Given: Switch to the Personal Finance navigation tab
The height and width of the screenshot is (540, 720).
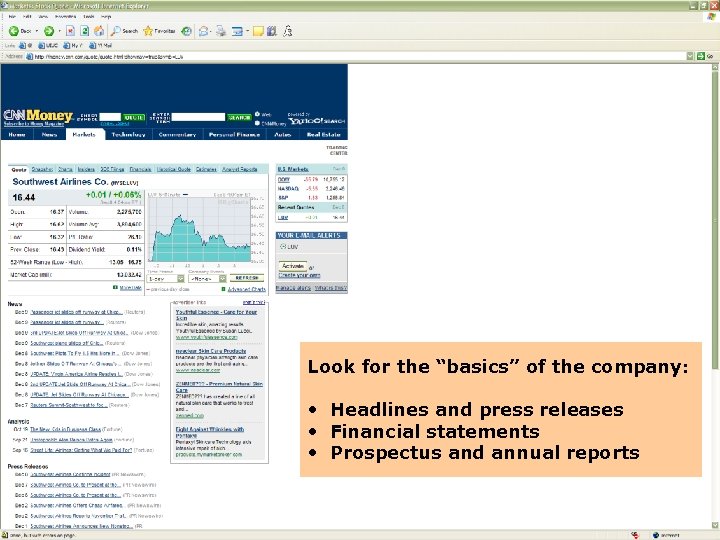Looking at the screenshot, I should point(234,135).
